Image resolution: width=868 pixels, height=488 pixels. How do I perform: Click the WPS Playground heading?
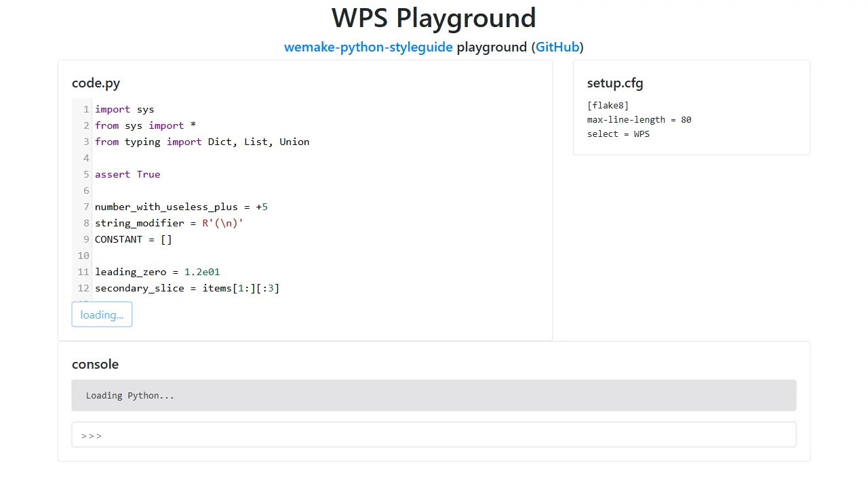[434, 18]
